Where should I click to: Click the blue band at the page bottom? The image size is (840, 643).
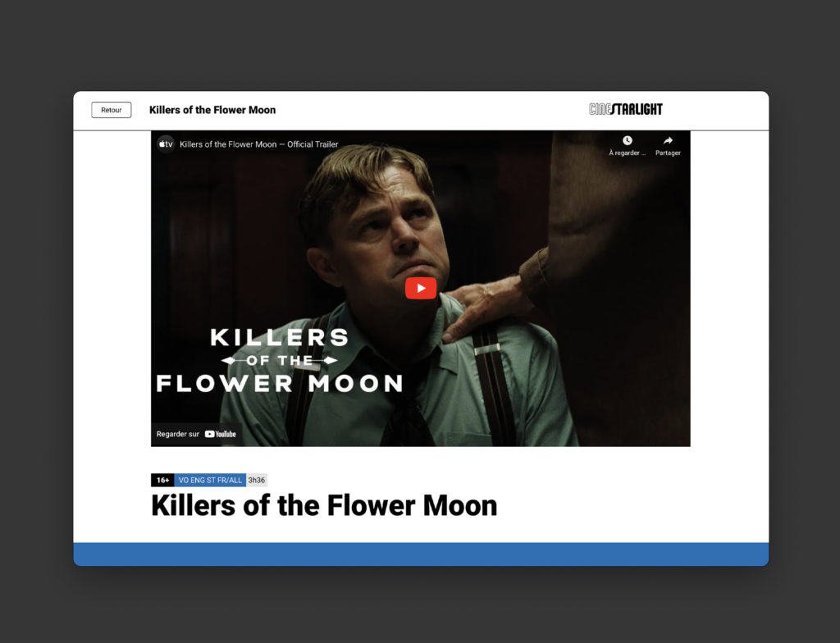(421, 554)
